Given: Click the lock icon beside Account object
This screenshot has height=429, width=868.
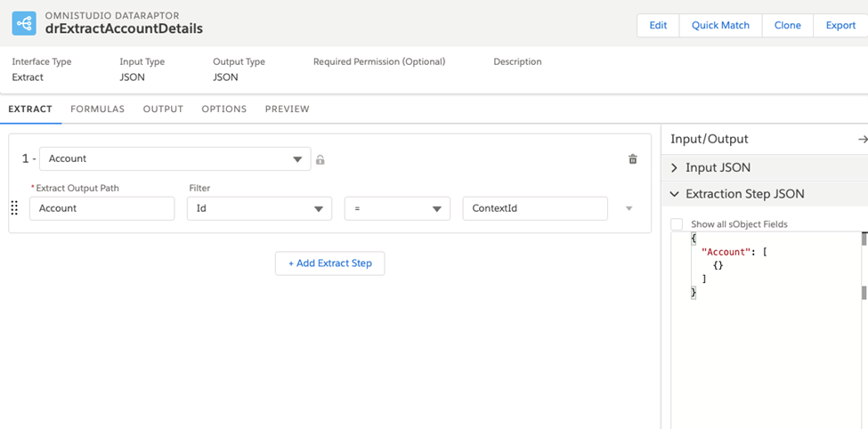Looking at the screenshot, I should click(x=320, y=160).
